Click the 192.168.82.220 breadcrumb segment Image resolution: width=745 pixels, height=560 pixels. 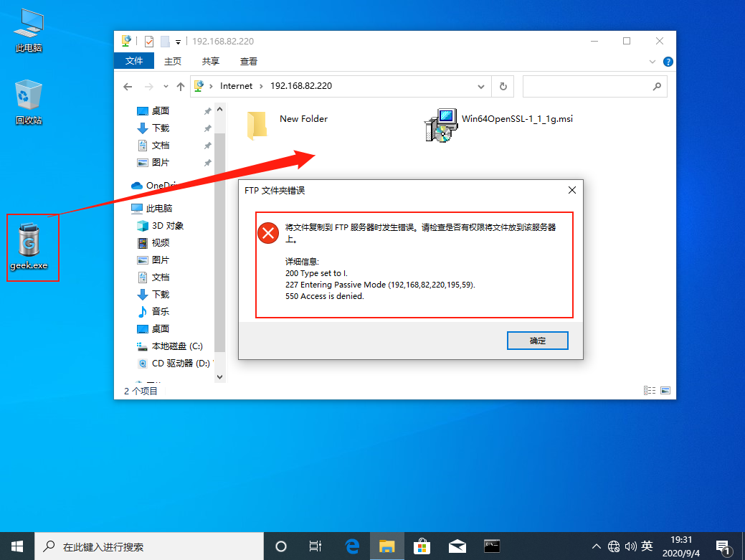[301, 86]
